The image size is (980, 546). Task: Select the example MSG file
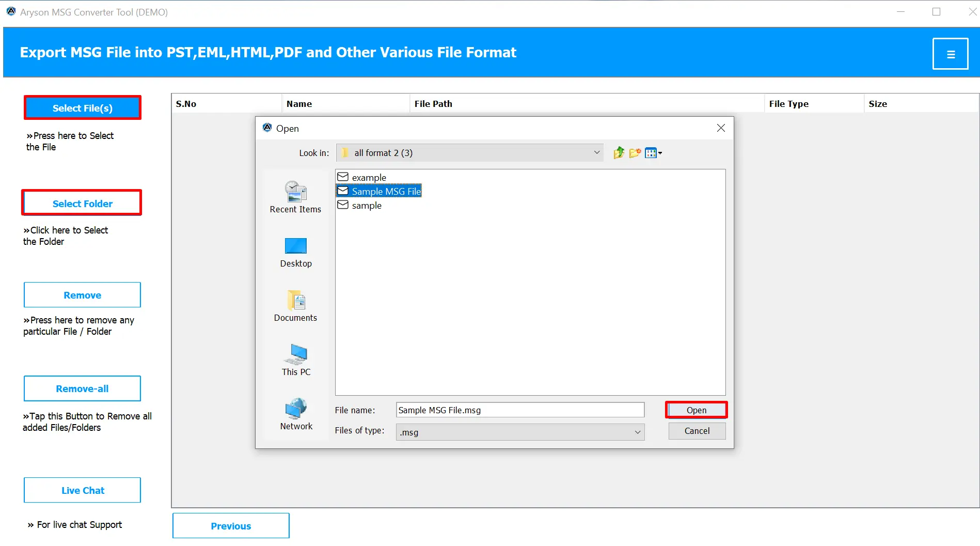click(361, 177)
